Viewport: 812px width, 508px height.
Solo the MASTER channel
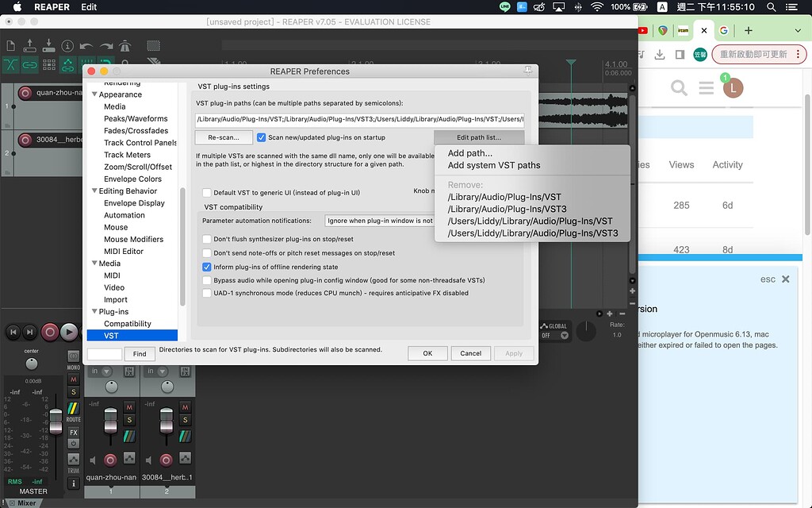tap(72, 391)
